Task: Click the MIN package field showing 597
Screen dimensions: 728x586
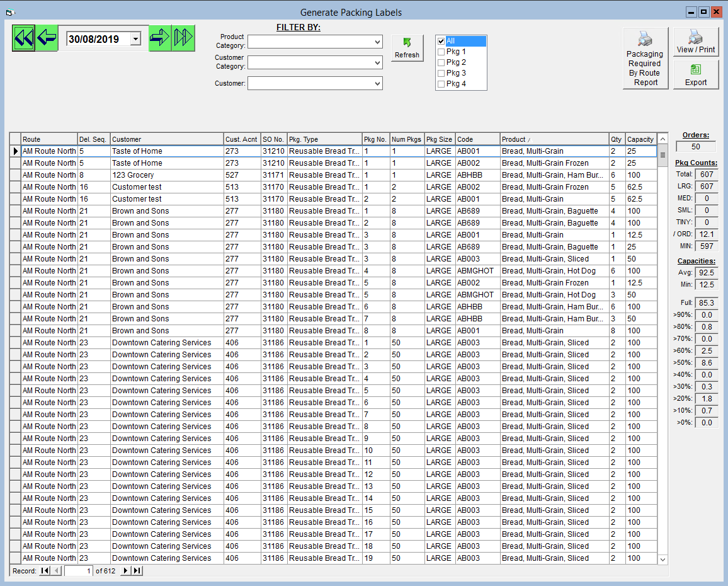Action: (707, 246)
